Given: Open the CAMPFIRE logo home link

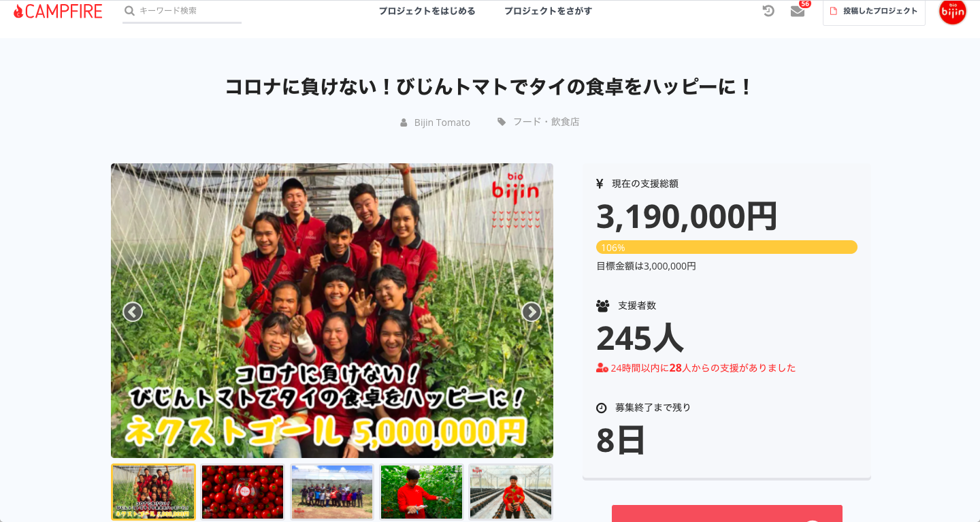Looking at the screenshot, I should tap(58, 11).
